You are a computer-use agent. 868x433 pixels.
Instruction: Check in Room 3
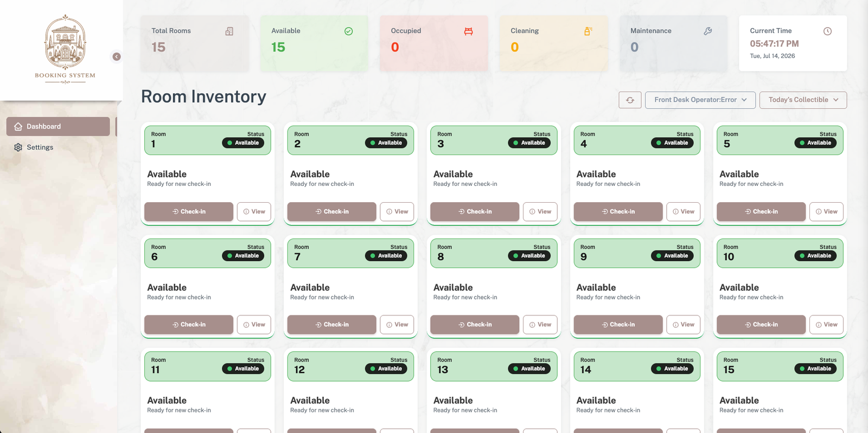click(x=475, y=211)
